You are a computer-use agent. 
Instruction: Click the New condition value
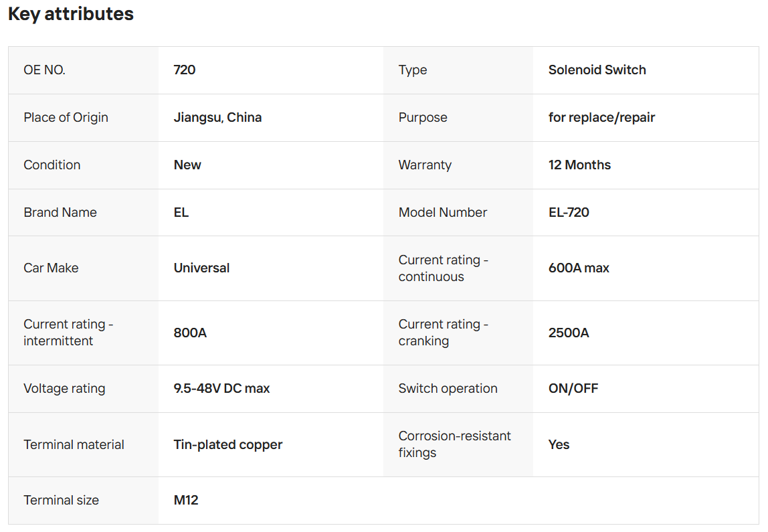pos(187,165)
